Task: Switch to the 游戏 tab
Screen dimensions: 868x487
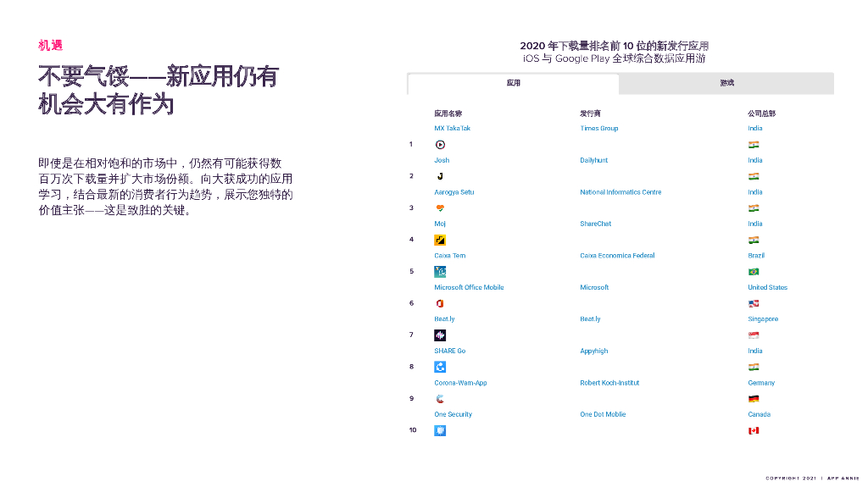Action: coord(726,83)
